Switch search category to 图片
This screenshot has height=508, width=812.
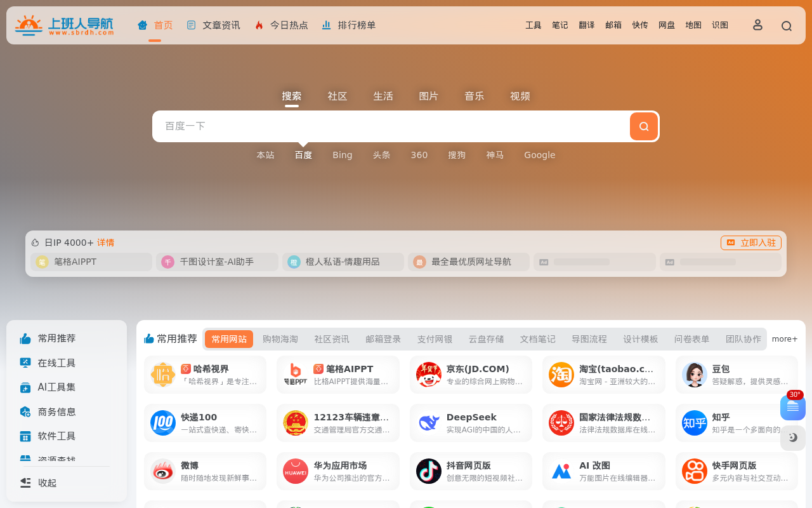click(429, 97)
